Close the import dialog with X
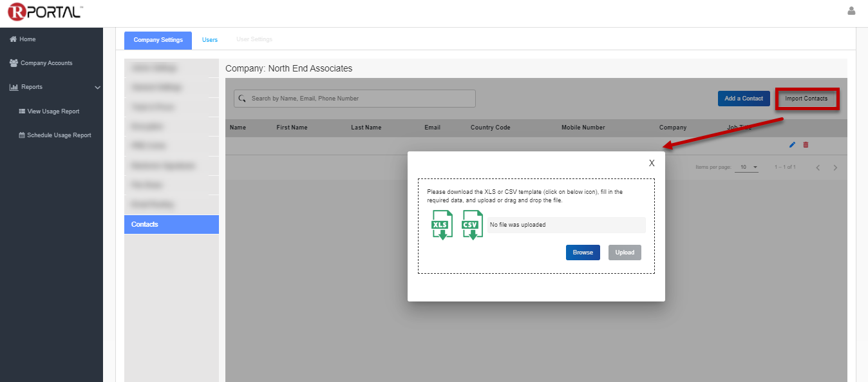 [652, 163]
